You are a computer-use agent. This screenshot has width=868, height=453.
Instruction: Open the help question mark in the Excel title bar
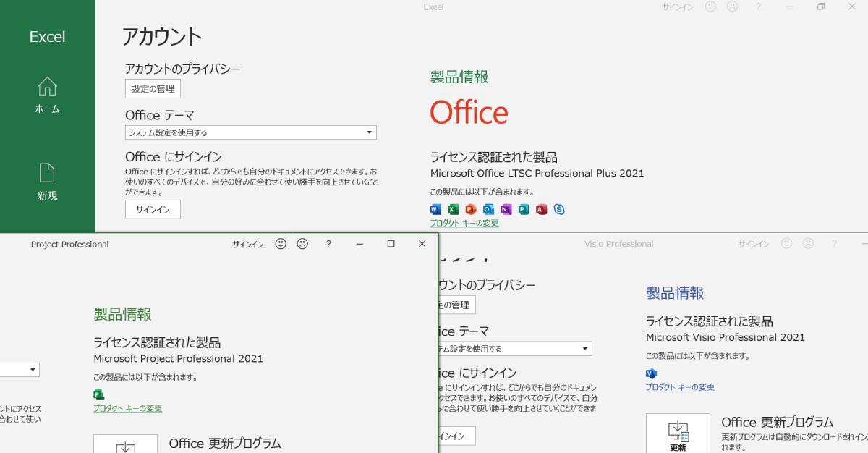tap(758, 7)
